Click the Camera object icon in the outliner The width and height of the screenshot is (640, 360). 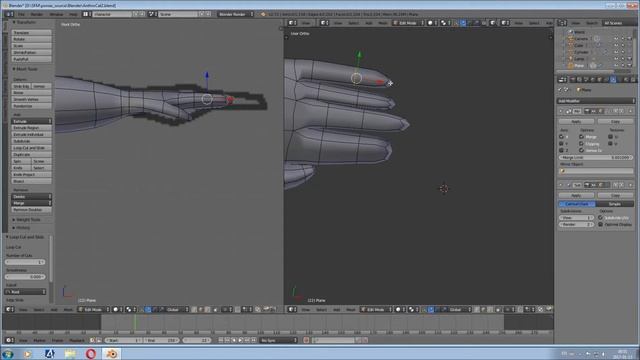coord(571,39)
